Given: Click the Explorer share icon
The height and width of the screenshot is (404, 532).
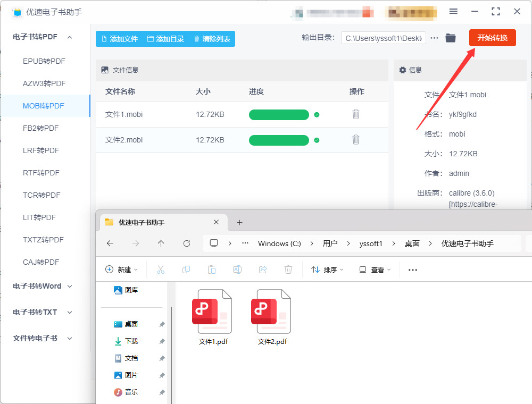Looking at the screenshot, I should 263,270.
